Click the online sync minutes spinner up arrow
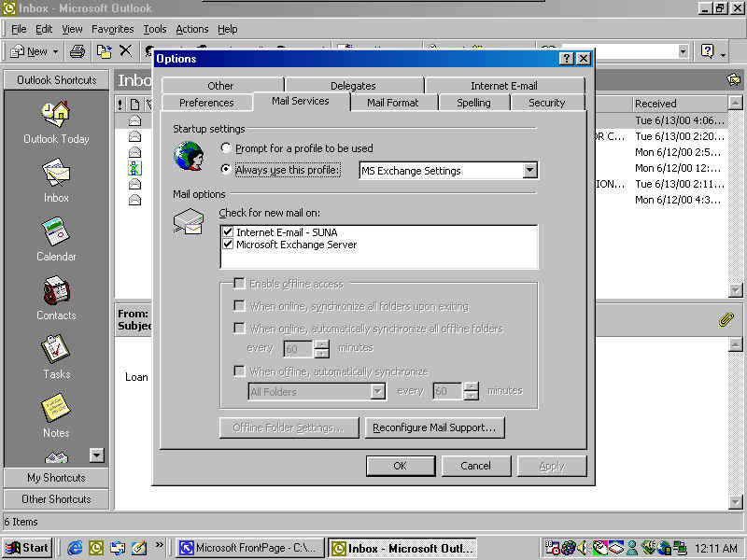Viewport: 747px width, 560px height. click(322, 343)
